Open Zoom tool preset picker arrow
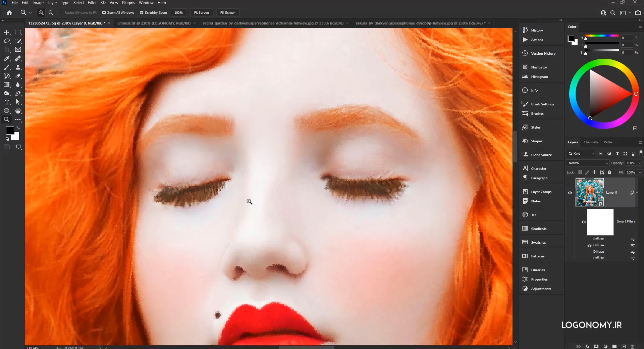644x349 pixels. pyautogui.click(x=30, y=13)
